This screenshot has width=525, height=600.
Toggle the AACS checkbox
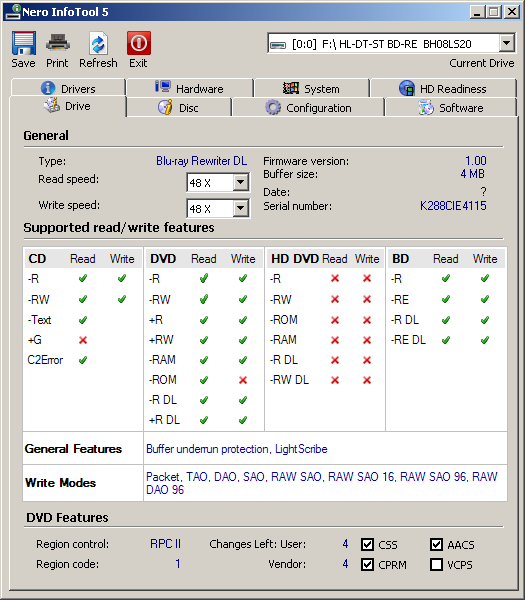point(437,544)
